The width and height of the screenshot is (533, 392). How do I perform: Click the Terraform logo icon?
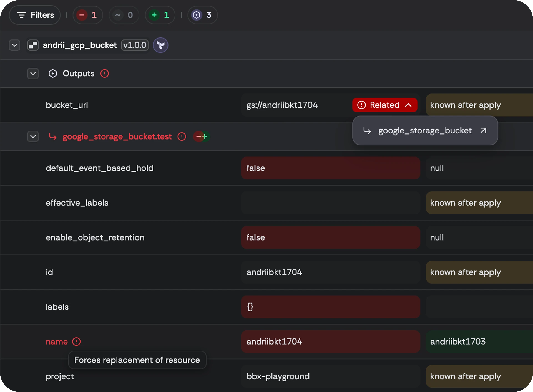click(x=160, y=45)
